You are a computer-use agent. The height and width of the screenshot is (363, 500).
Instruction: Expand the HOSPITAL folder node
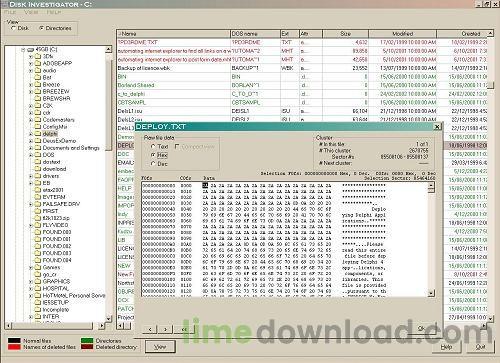(x=31, y=288)
